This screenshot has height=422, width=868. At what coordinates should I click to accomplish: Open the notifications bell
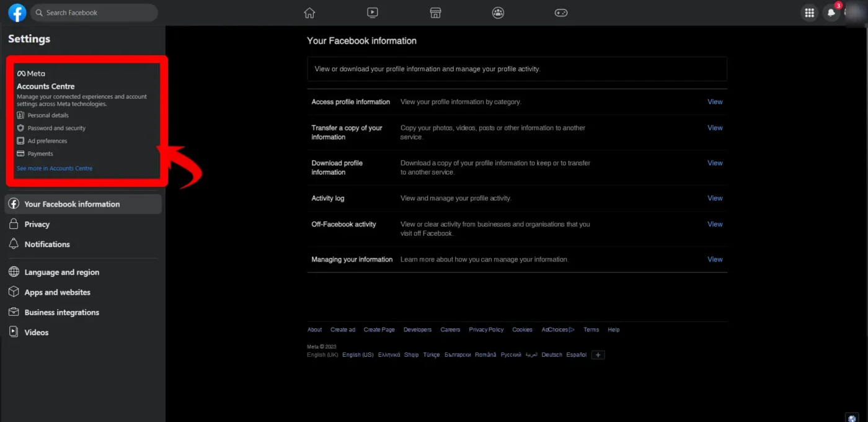click(831, 12)
